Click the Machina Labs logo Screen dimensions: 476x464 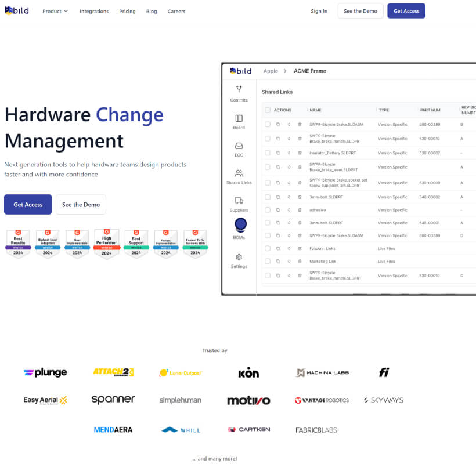pos(322,372)
